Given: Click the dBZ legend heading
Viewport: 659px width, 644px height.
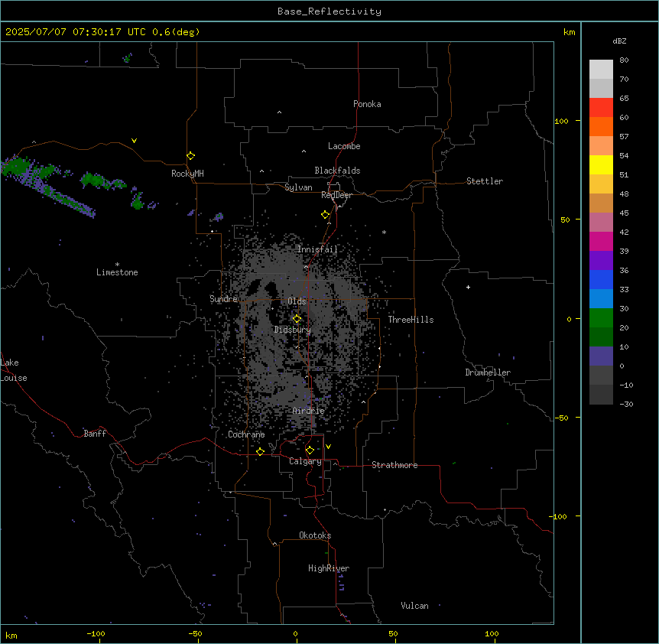Looking at the screenshot, I should coord(619,41).
